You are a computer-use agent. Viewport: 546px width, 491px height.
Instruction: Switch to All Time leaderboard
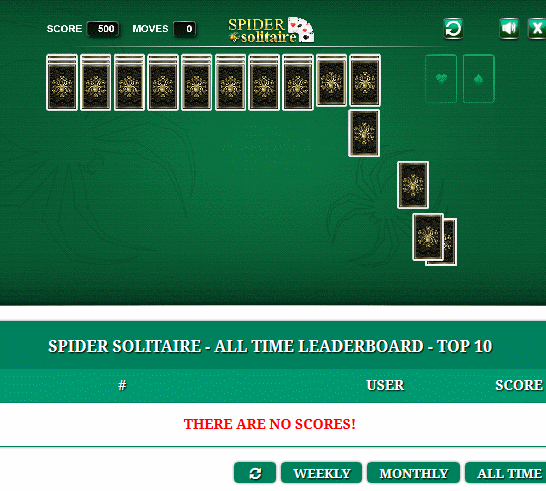click(x=509, y=473)
